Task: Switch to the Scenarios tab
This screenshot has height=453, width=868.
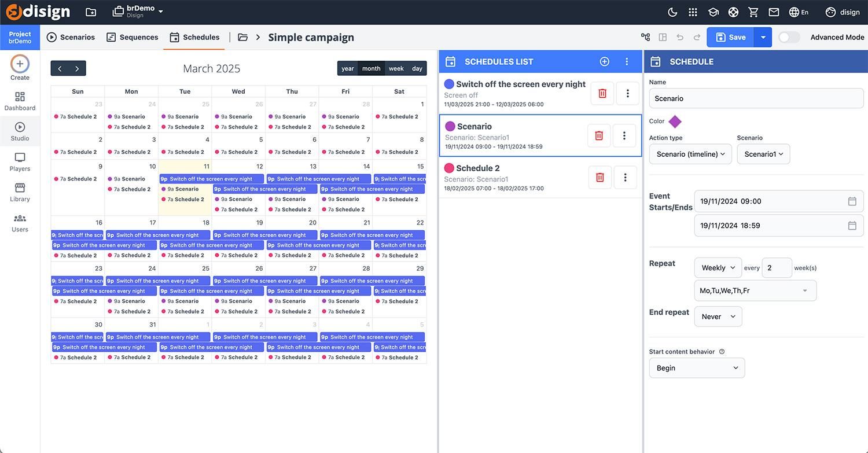Action: tap(71, 37)
